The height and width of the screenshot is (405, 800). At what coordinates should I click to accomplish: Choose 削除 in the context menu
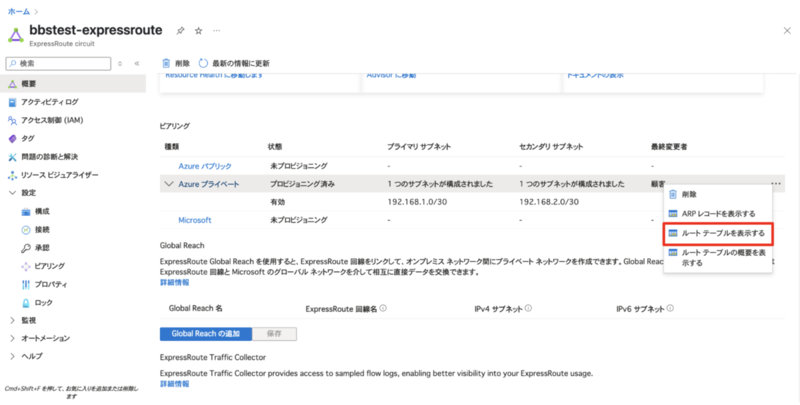pyautogui.click(x=718, y=194)
